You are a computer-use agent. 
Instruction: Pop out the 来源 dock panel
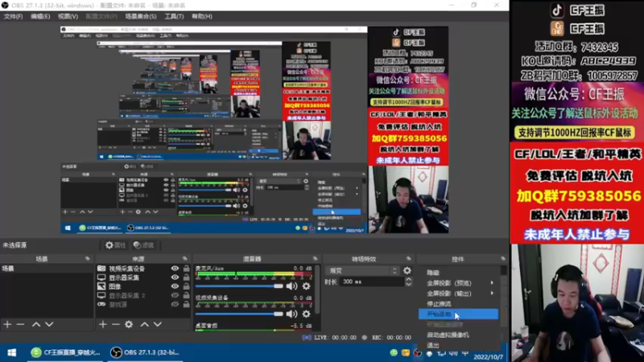point(185,259)
